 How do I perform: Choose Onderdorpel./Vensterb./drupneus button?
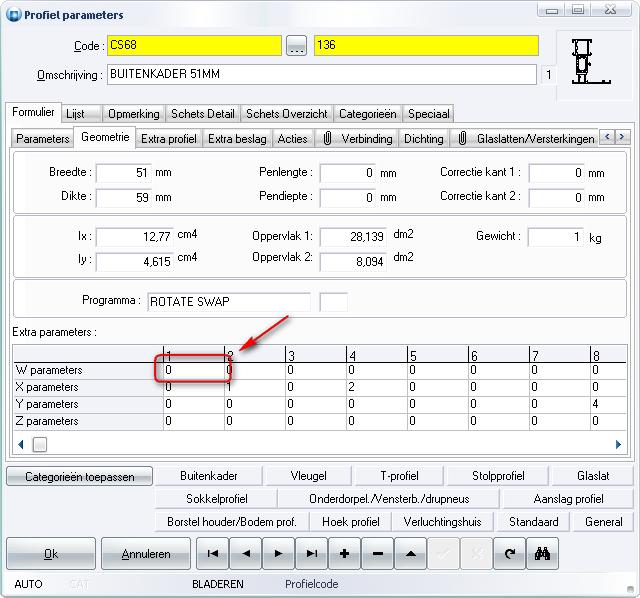tap(389, 499)
